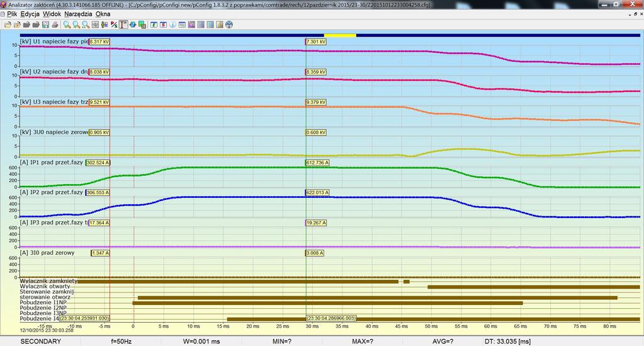Toggle the pressed I-beam cursor tool icon
The width and height of the screenshot is (644, 346).
(123, 25)
